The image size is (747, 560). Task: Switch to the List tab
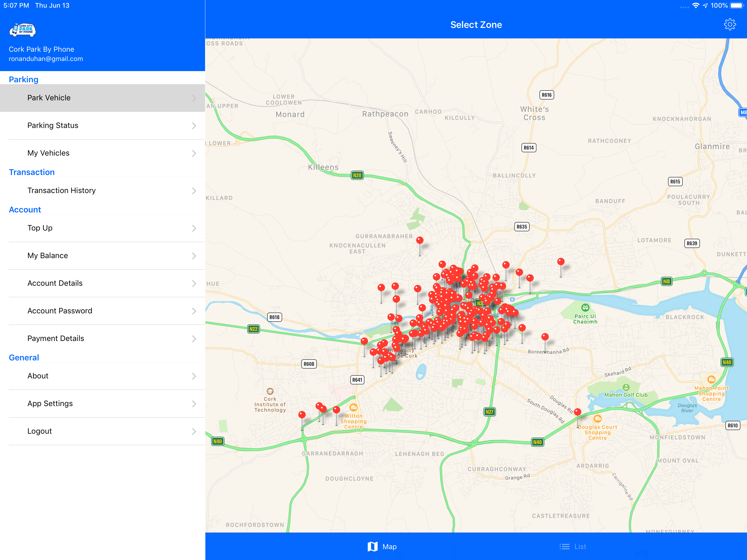click(573, 546)
